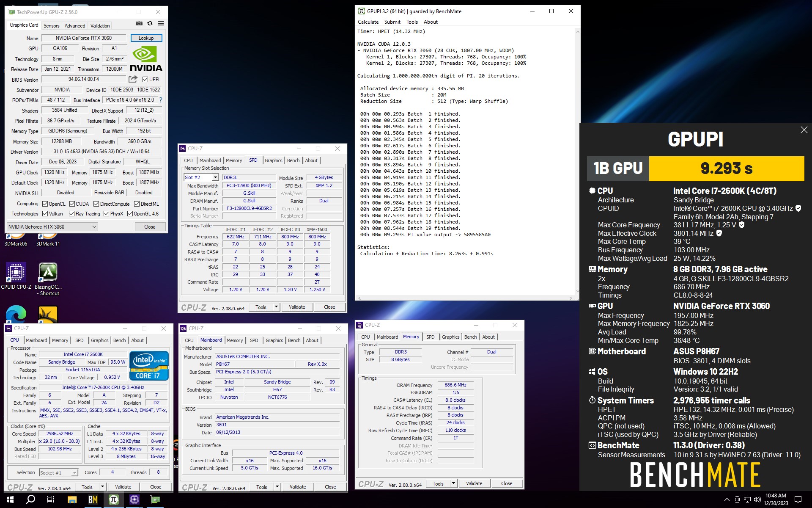Open Task View from the taskbar
The height and width of the screenshot is (508, 812).
[51, 500]
